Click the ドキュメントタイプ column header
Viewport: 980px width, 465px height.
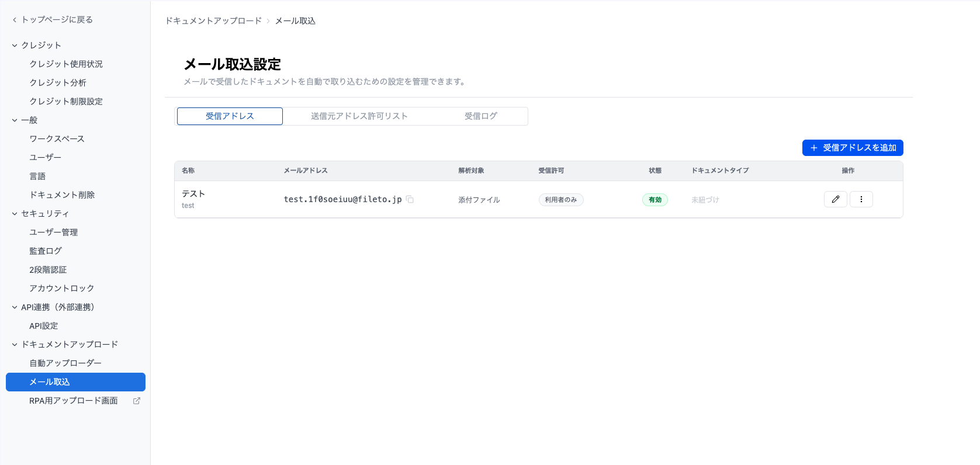pyautogui.click(x=720, y=171)
